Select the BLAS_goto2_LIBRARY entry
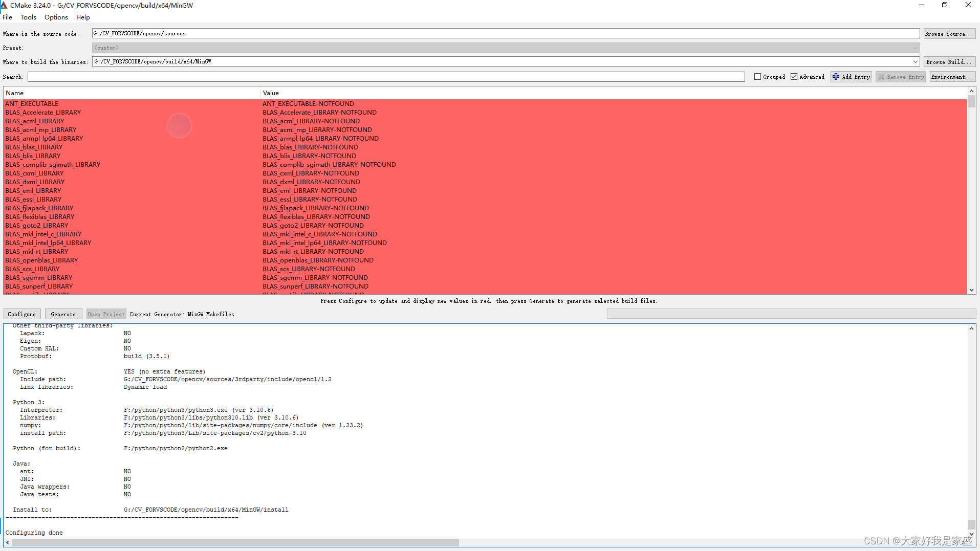The width and height of the screenshot is (980, 551). point(37,225)
